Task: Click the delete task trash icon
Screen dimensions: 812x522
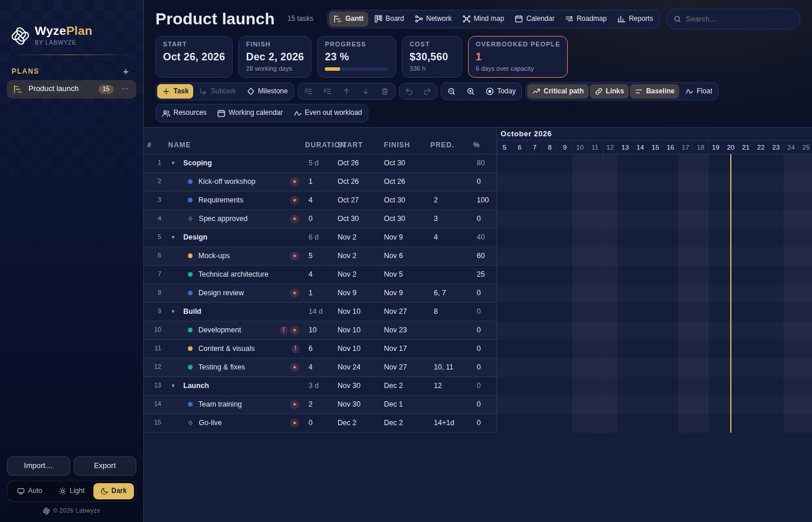Action: point(385,92)
